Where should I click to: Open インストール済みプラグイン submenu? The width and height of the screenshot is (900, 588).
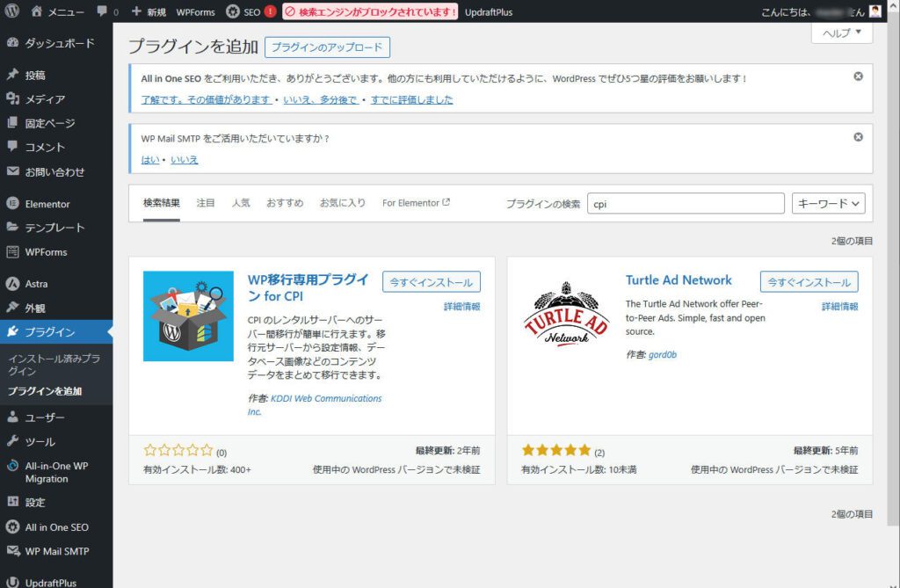(x=54, y=365)
